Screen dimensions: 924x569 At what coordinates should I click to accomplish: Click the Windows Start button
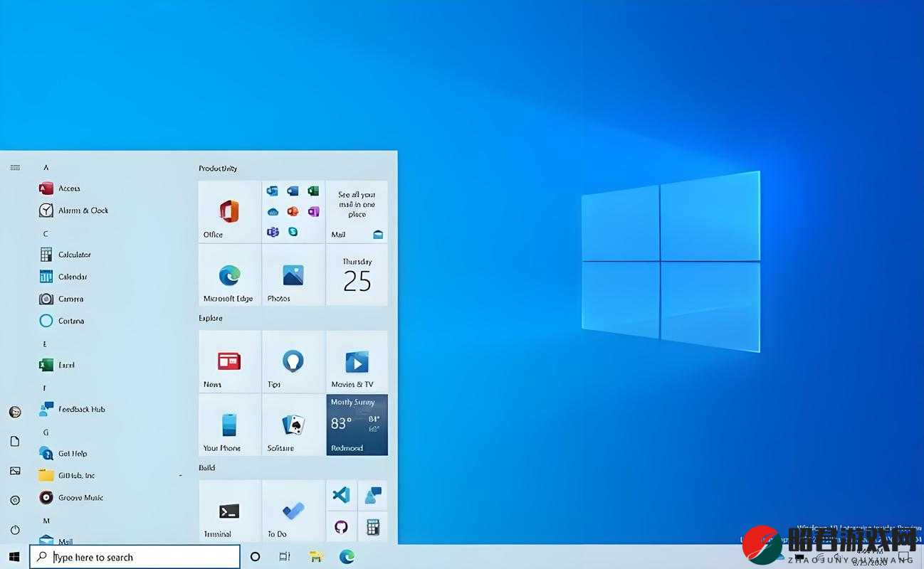coord(14,557)
